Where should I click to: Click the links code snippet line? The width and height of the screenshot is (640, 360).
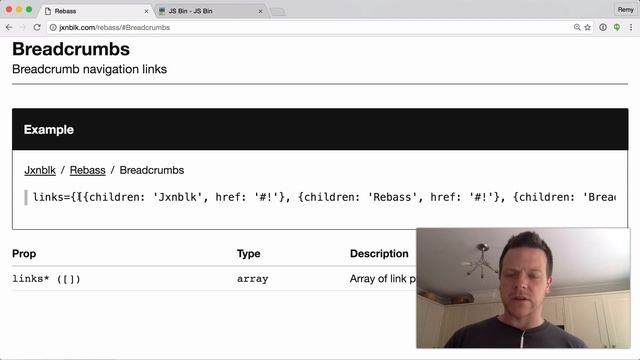coord(324,197)
